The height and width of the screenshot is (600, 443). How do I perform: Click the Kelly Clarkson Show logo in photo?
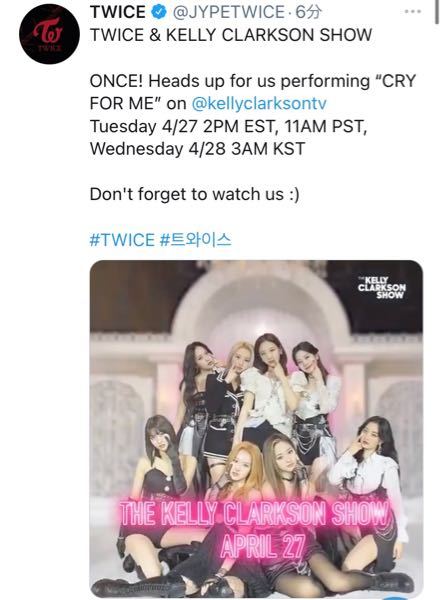(x=381, y=287)
